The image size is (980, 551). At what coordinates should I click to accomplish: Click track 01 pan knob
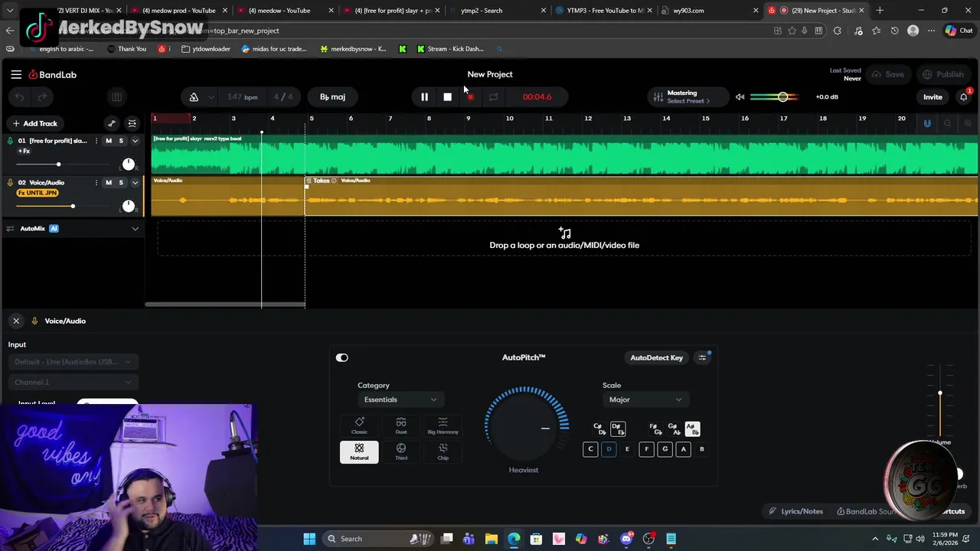tap(129, 165)
